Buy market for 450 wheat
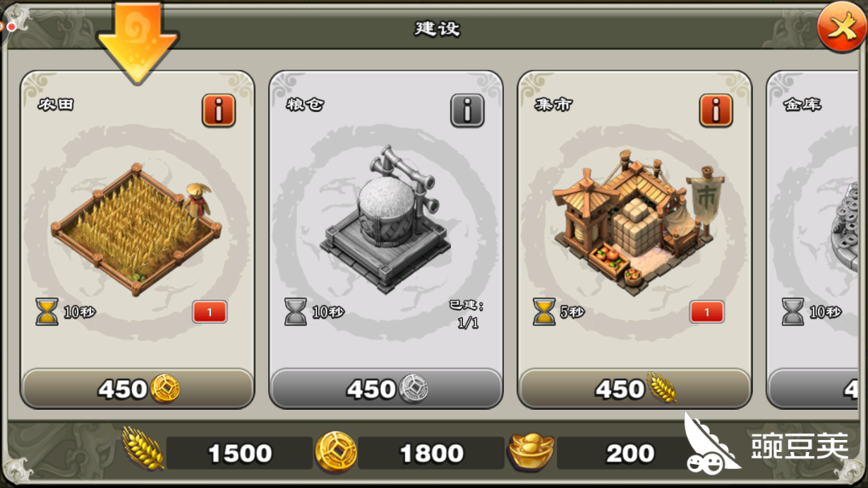The height and width of the screenshot is (488, 868). click(x=634, y=389)
